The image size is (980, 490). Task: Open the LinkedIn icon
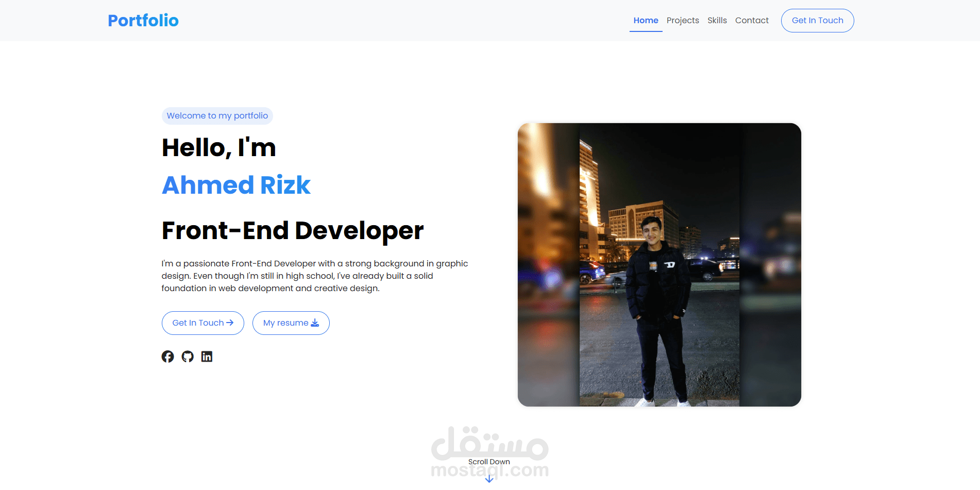[x=207, y=356]
